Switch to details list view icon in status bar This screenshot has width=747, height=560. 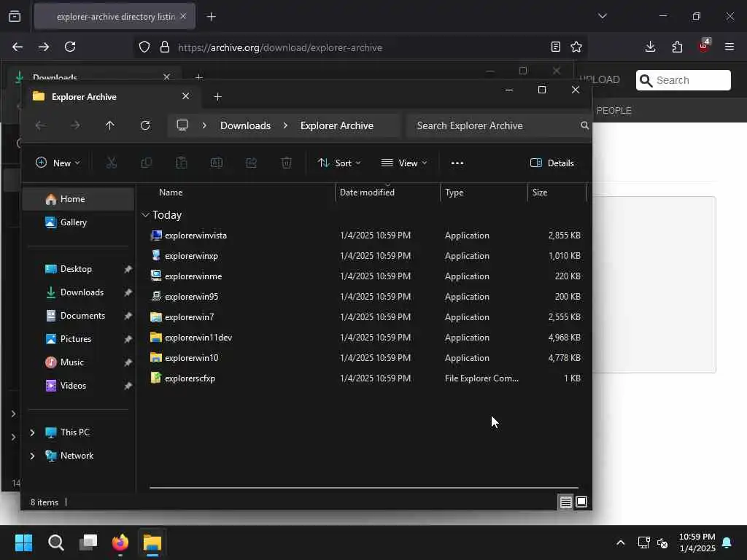(565, 502)
